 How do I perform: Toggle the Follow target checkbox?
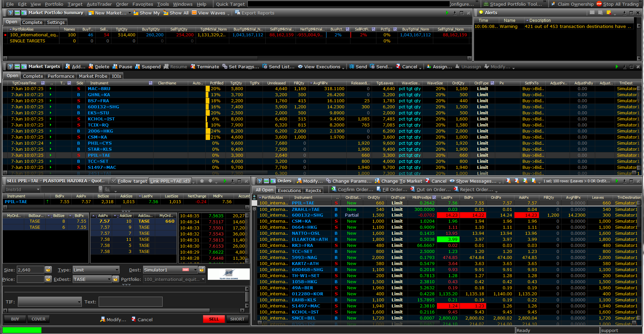(x=114, y=181)
